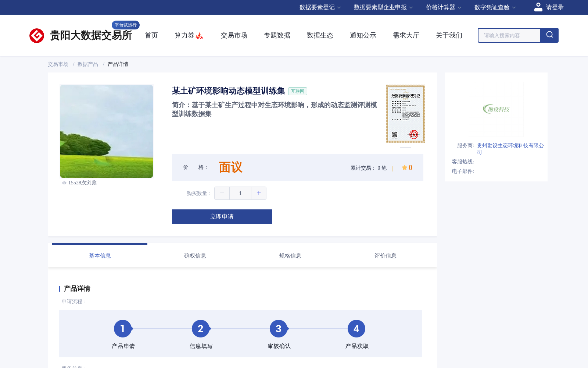The width and height of the screenshot is (588, 368).
Task: Click step 3 审核确认 circle
Action: pyautogui.click(x=279, y=329)
